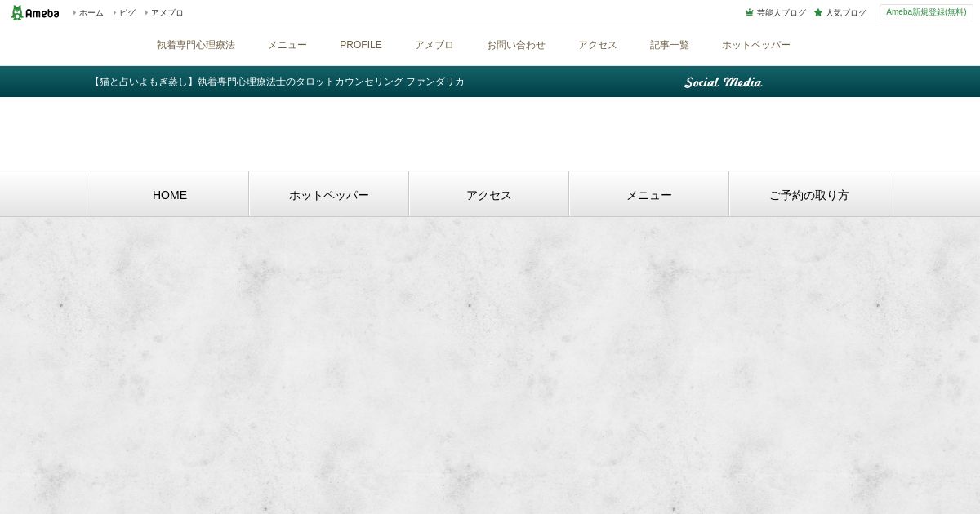Open the メニュー tab in the lower menu bar
This screenshot has height=514, width=980.
[649, 194]
